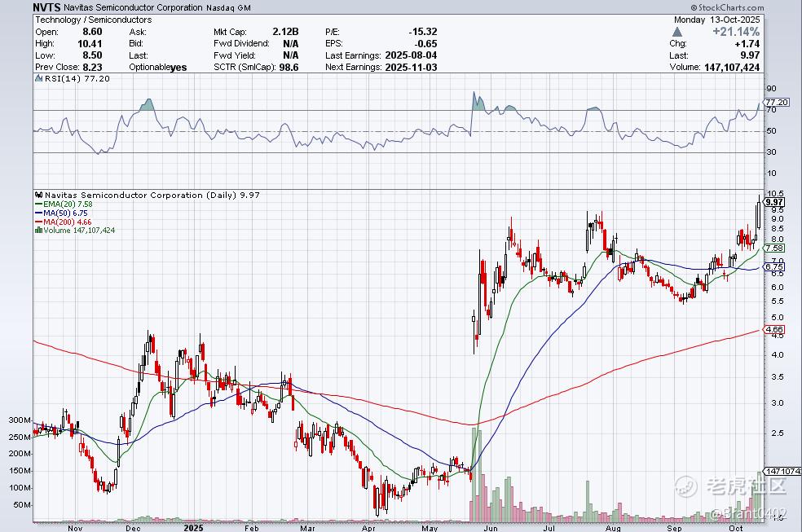Viewport: 802px width, 532px height.
Task: Click the Ask: label
Action: pyautogui.click(x=138, y=32)
